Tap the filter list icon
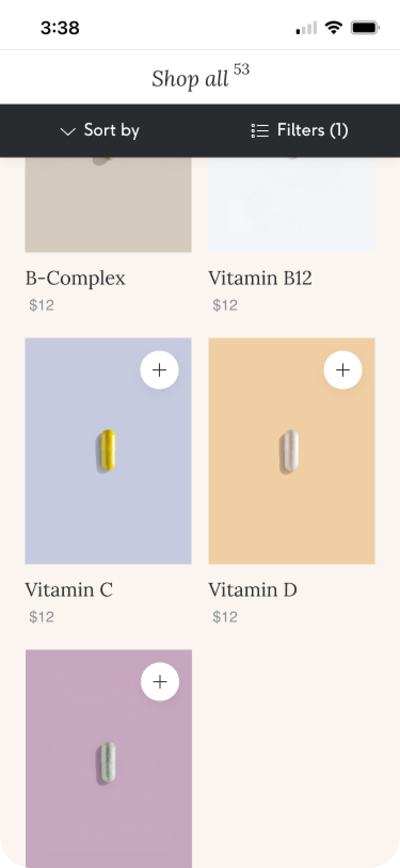This screenshot has width=400, height=868. coord(260,131)
